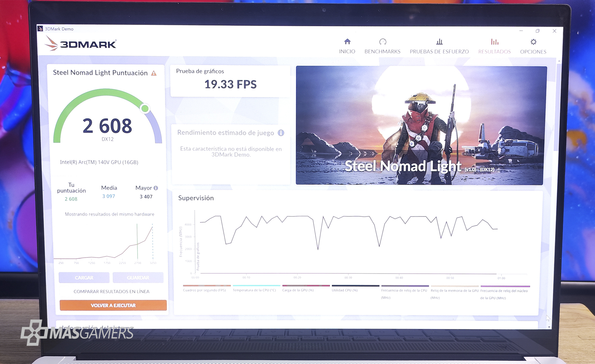
Task: Click info icon beside Rendimiento estimado de juego
Action: 281,133
